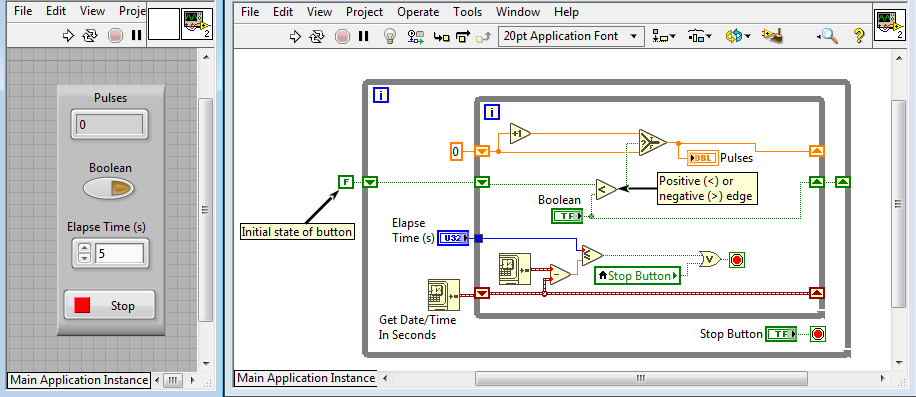Run the VI from block diagram toolbar
Viewport: 916px width, 397px height.
pyautogui.click(x=296, y=36)
